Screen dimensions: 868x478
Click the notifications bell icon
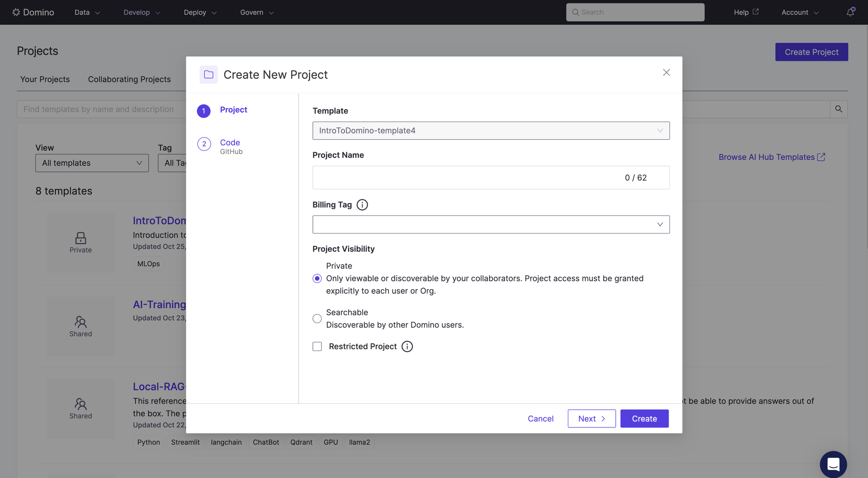pyautogui.click(x=850, y=12)
